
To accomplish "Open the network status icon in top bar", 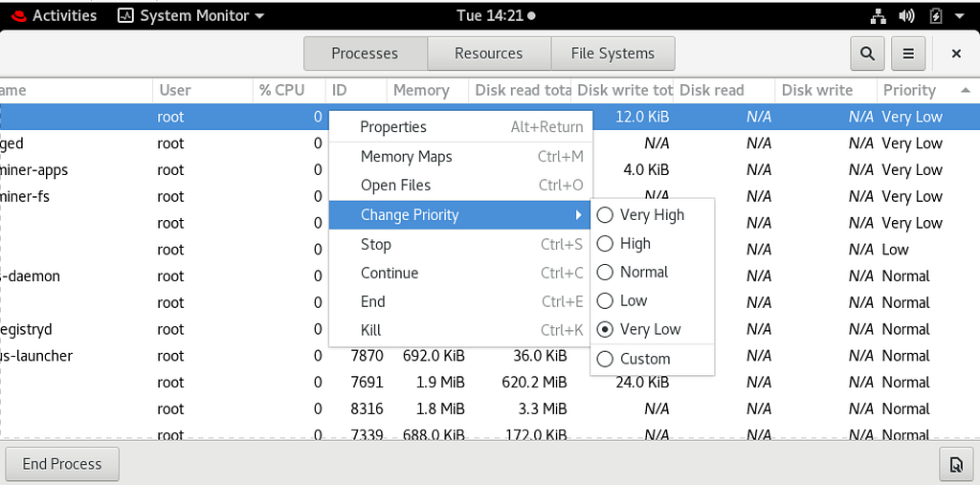I will click(879, 15).
